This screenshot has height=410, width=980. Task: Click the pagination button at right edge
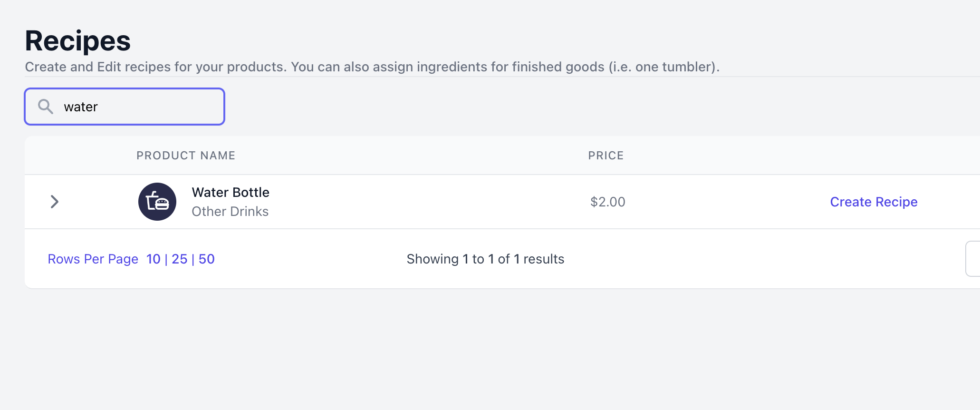[973, 259]
